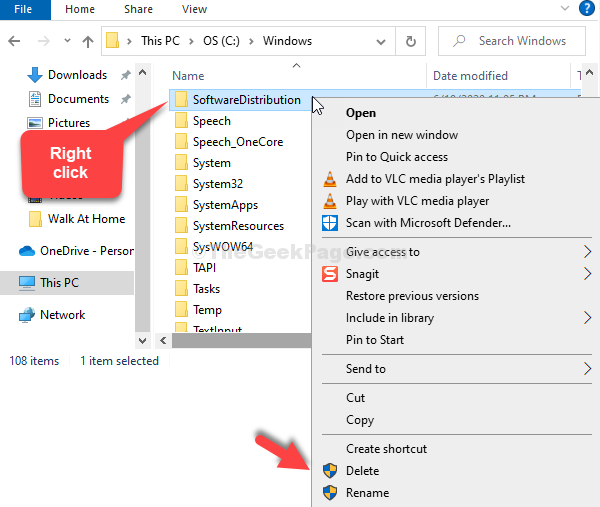600x507 pixels.
Task: Open address bar history dropdown
Action: pyautogui.click(x=381, y=41)
